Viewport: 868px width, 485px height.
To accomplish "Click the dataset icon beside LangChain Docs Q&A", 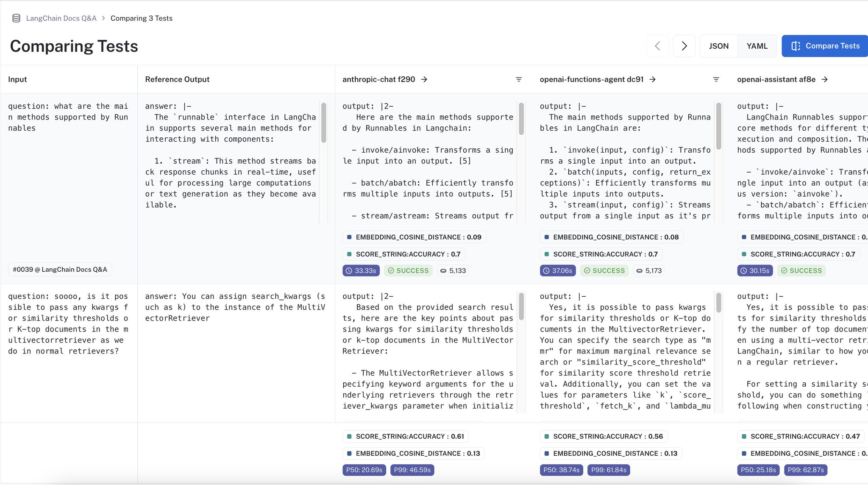I will [16, 18].
